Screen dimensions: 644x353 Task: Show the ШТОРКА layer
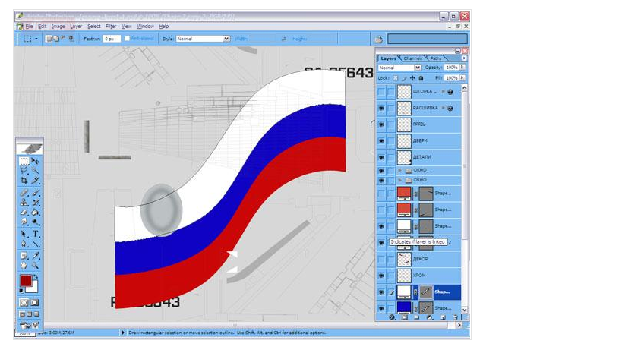click(x=381, y=91)
